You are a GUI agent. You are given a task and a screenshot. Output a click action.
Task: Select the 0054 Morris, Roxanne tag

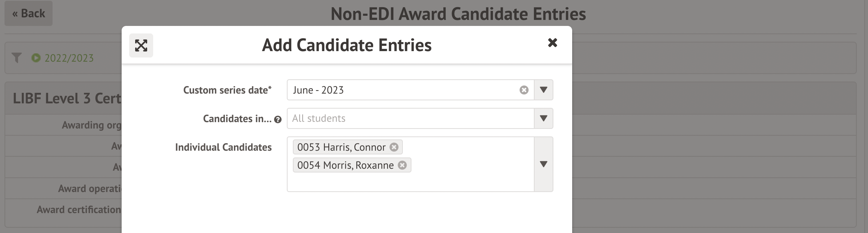point(345,165)
